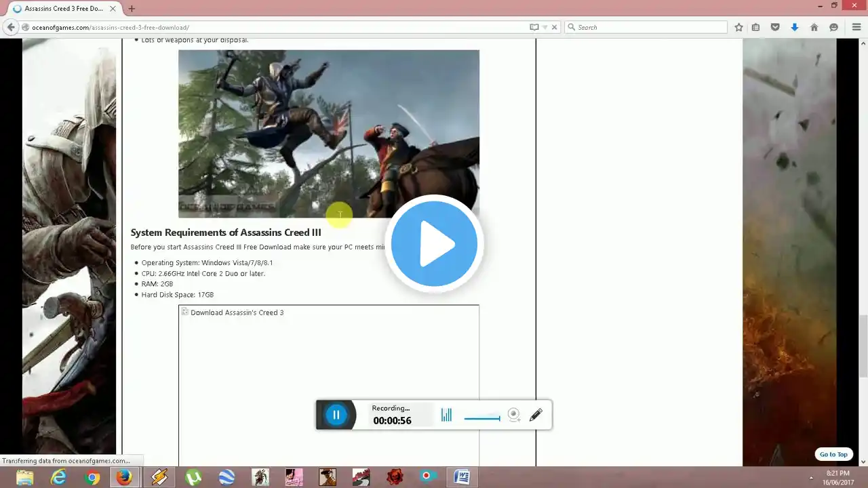Toggle the webcam overlay in recorder
868x488 pixels.
click(514, 415)
